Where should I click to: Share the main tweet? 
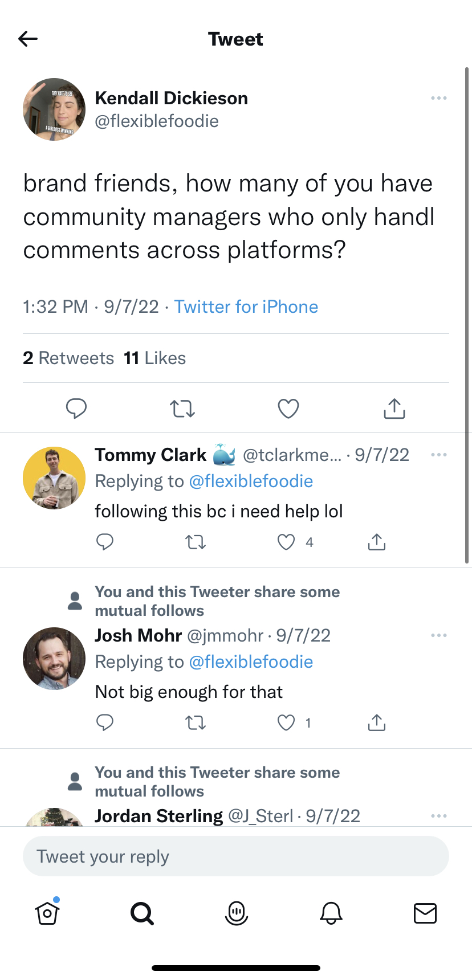click(x=394, y=409)
